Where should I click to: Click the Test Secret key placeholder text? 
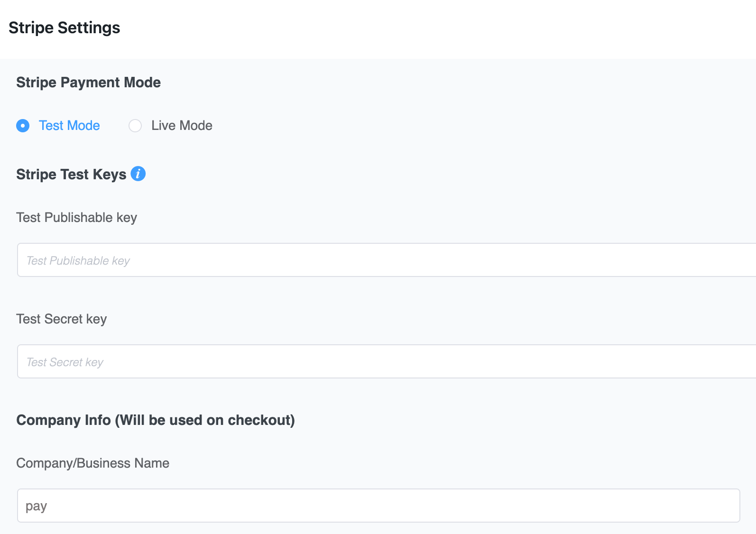65,362
